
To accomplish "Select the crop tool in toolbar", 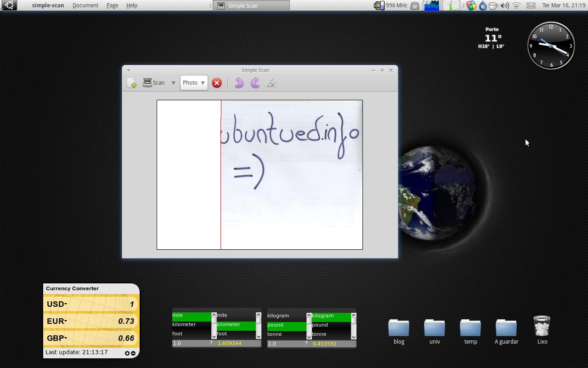I will point(271,83).
